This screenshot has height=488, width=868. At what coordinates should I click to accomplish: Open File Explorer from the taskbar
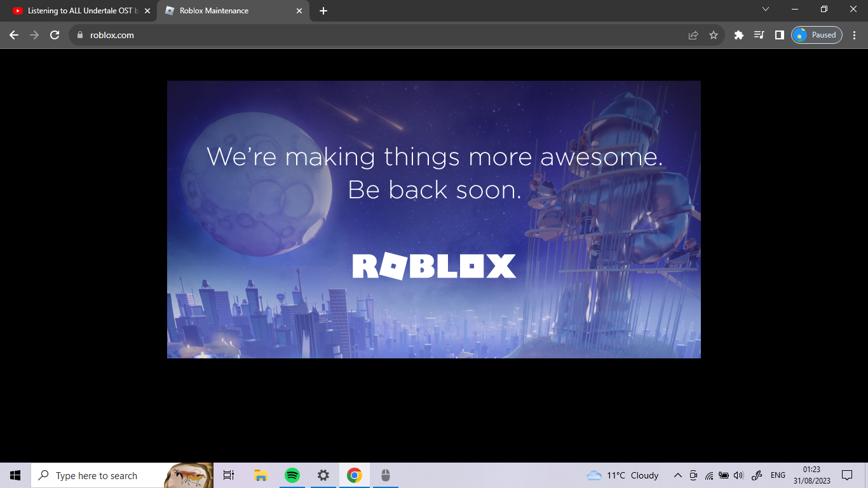[261, 475]
